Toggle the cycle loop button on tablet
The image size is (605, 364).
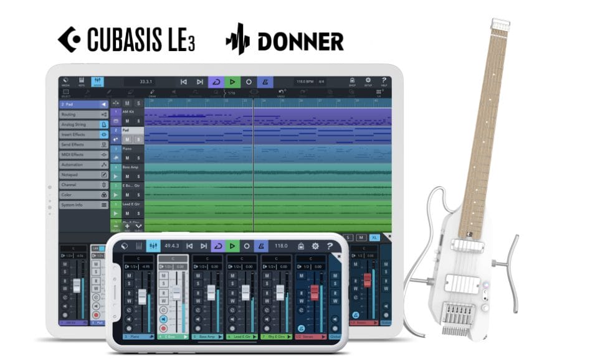tap(216, 82)
